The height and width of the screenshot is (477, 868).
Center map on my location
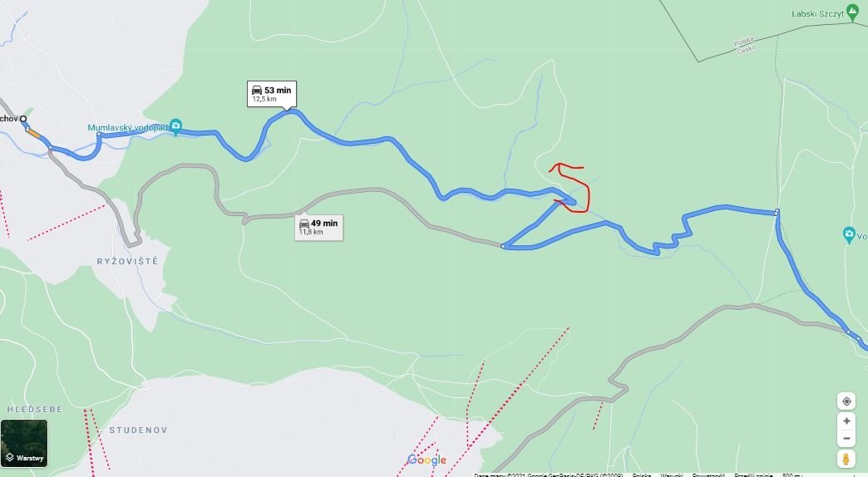coord(846,401)
